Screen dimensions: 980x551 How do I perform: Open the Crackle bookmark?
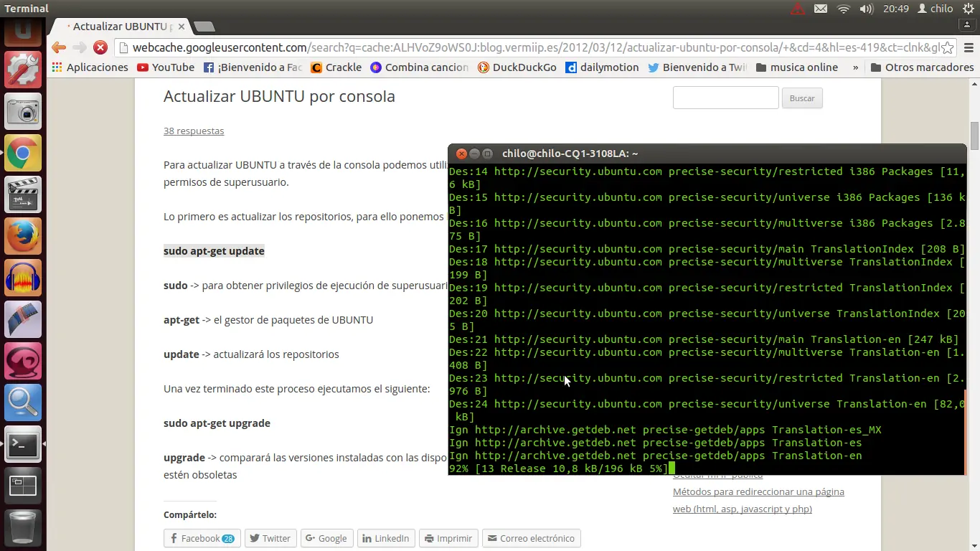coord(336,67)
